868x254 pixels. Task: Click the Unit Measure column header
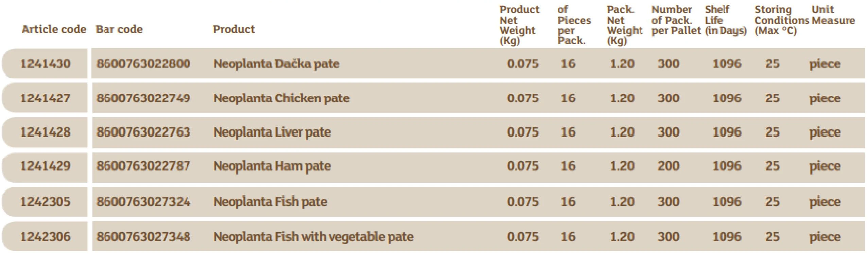[833, 15]
